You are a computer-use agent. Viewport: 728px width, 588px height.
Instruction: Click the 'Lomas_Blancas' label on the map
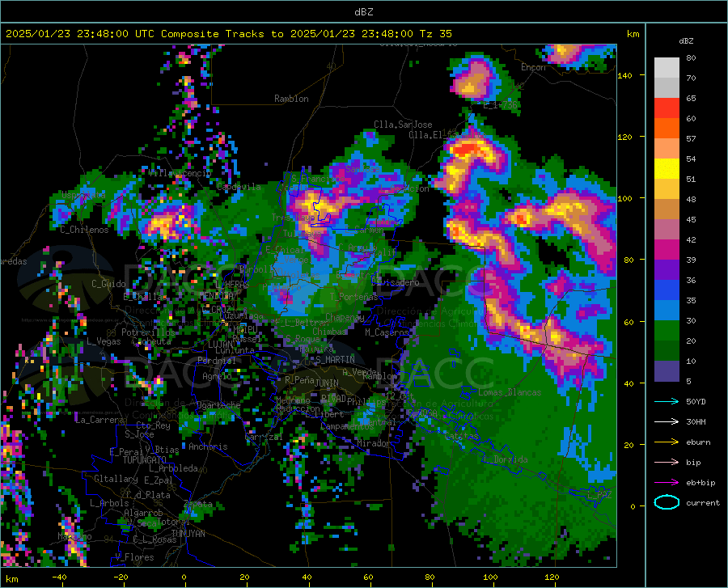coord(510,392)
